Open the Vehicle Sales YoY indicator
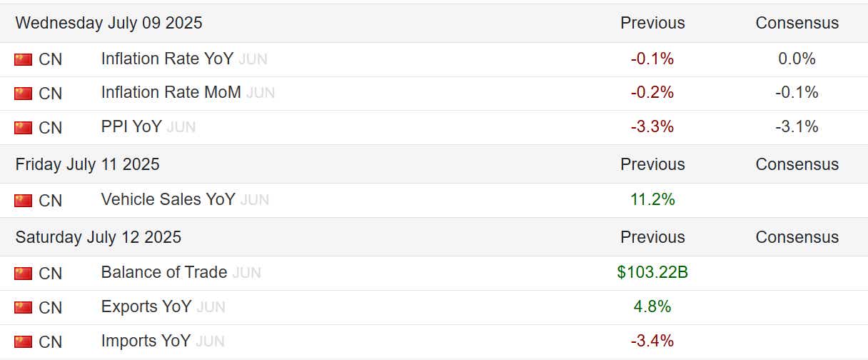 click(168, 200)
